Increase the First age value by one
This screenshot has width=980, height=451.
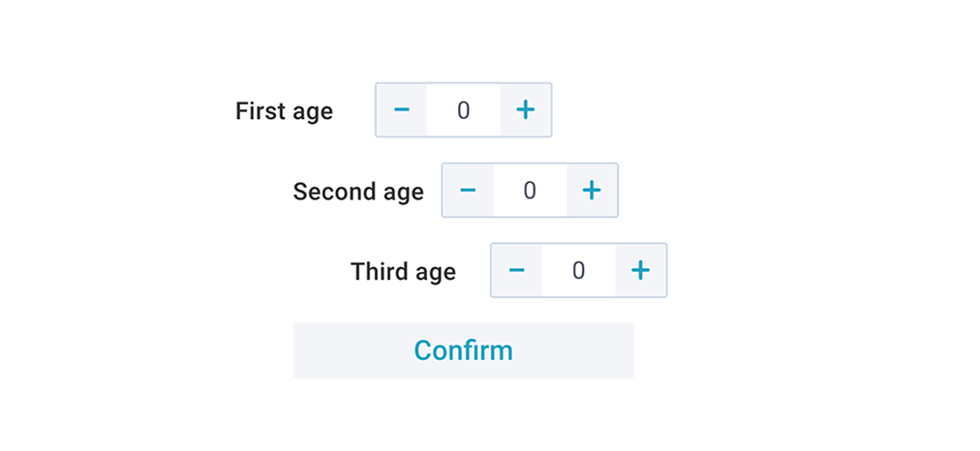coord(525,110)
